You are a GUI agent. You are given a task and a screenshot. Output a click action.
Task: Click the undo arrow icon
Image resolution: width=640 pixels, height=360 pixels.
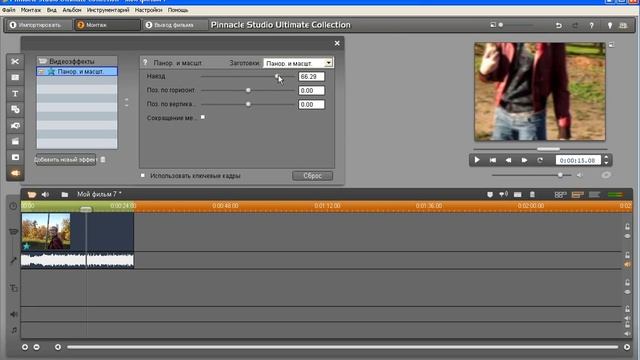click(x=558, y=25)
